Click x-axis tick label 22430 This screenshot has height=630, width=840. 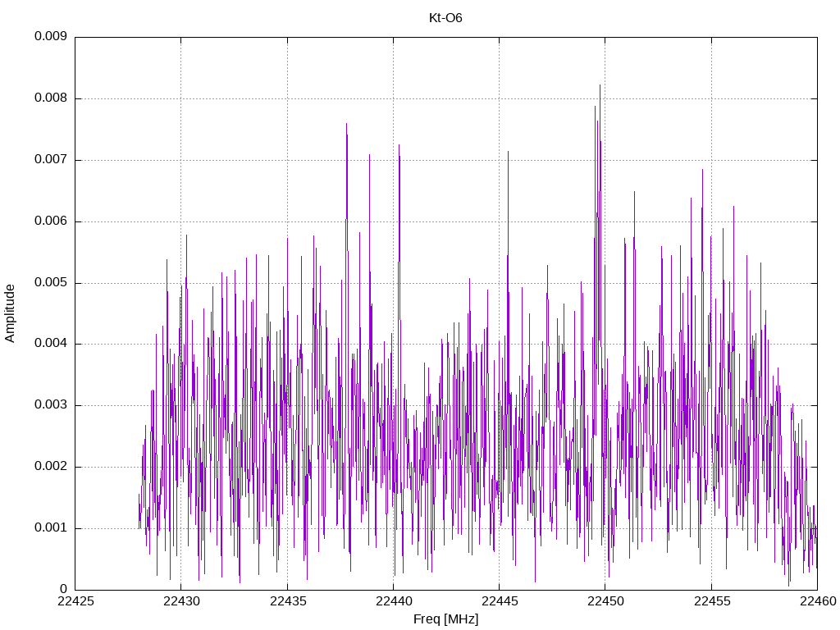click(181, 601)
